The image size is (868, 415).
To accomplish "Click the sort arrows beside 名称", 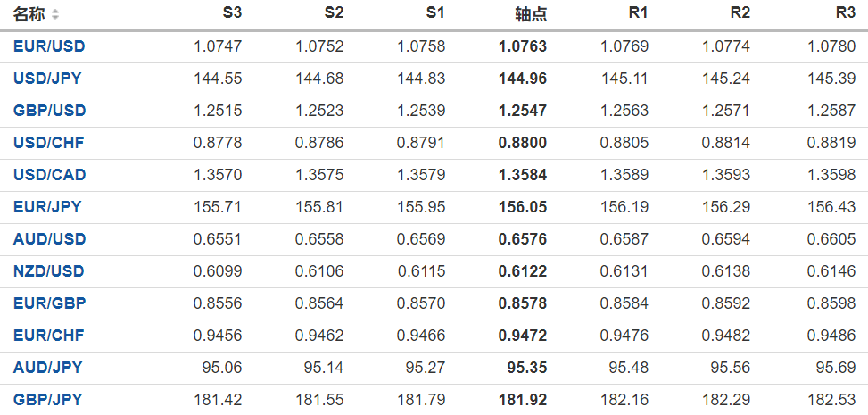I will coord(56,14).
